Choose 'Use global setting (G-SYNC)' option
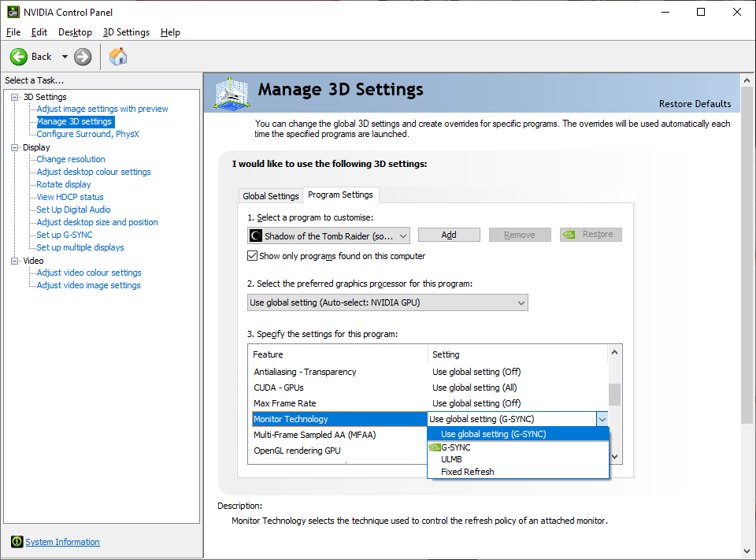756x560 pixels. coord(518,434)
